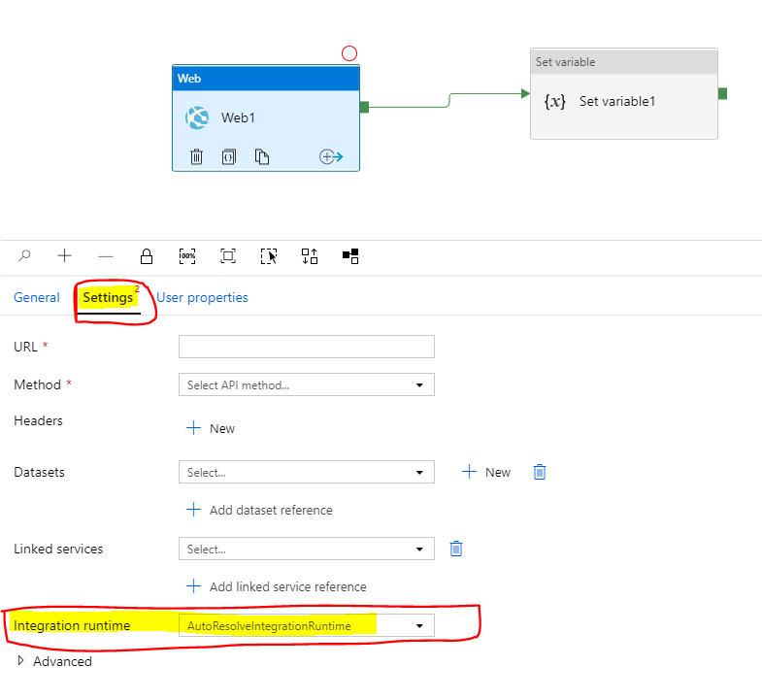Open the Select API method dropdown
Viewport: 762px width, 700px height.
(306, 385)
